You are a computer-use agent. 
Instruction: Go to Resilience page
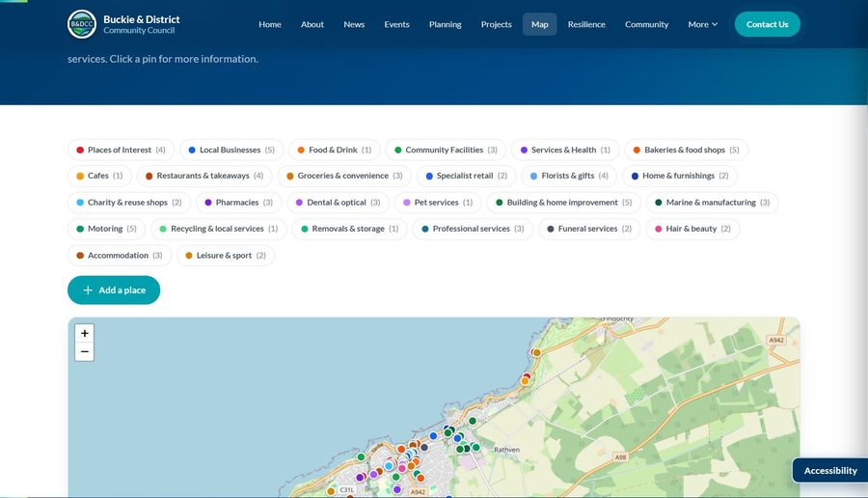586,24
